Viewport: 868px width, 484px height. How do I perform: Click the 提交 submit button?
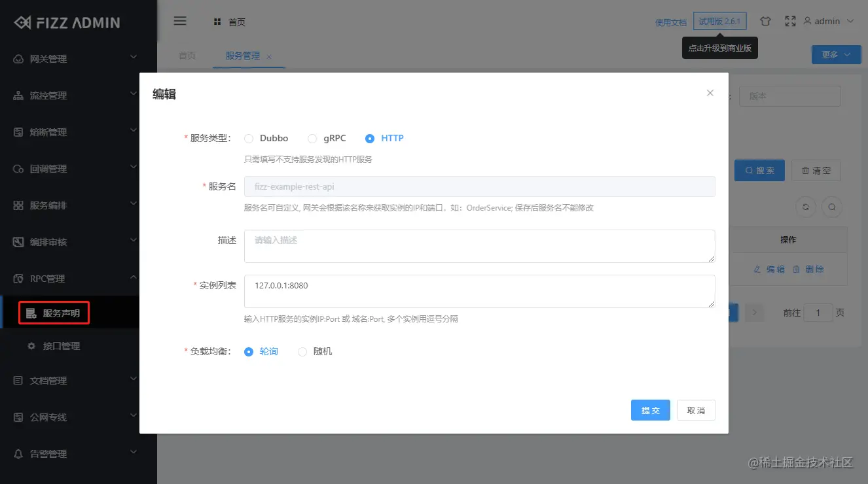[x=650, y=410]
